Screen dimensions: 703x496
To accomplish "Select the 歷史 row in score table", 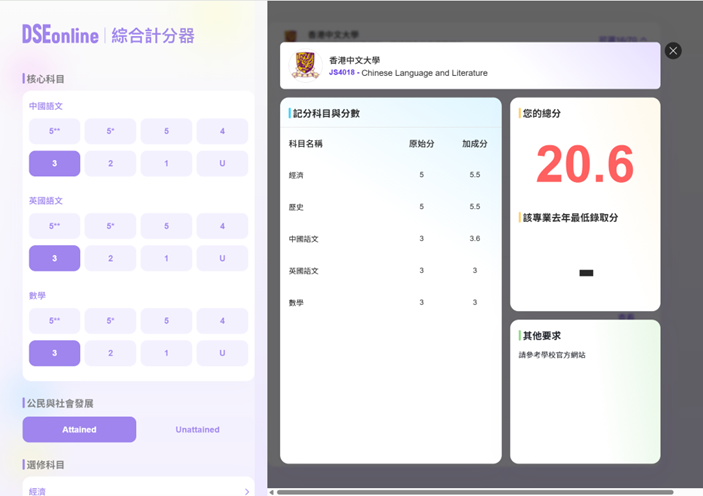I will pyautogui.click(x=390, y=206).
